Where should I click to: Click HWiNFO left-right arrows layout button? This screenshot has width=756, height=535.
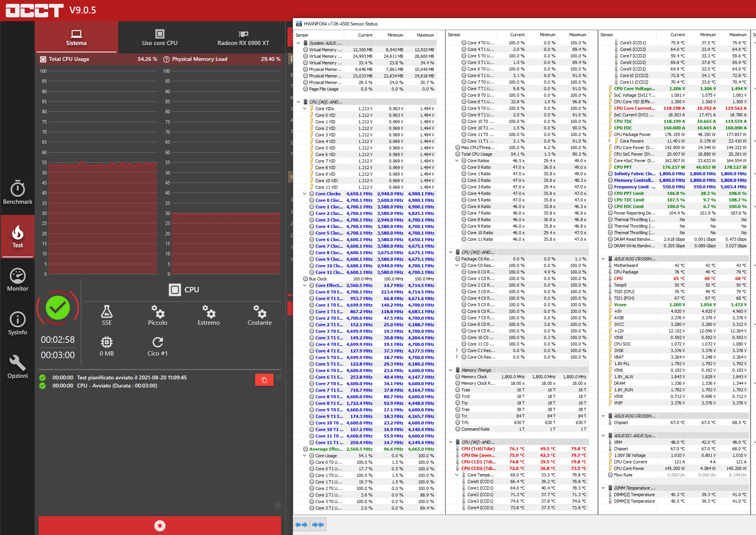pos(301,525)
